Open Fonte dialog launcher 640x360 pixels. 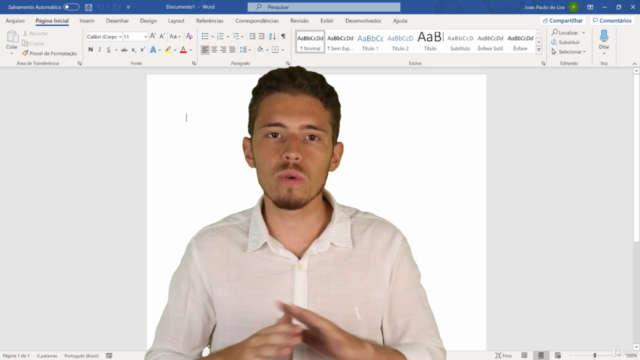coord(194,63)
